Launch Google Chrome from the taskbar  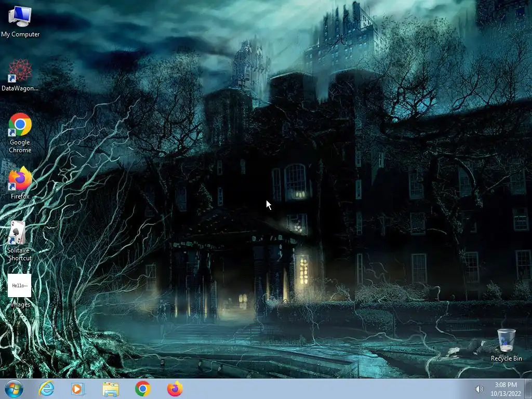pyautogui.click(x=143, y=389)
